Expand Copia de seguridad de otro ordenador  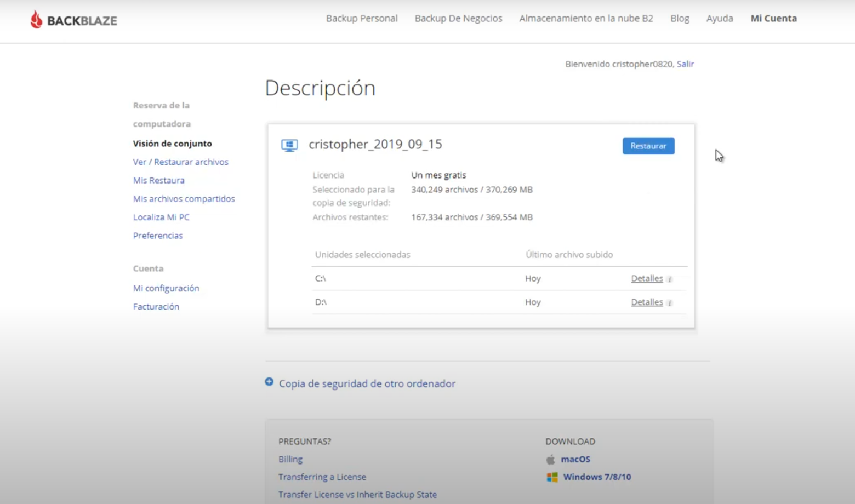tap(367, 383)
